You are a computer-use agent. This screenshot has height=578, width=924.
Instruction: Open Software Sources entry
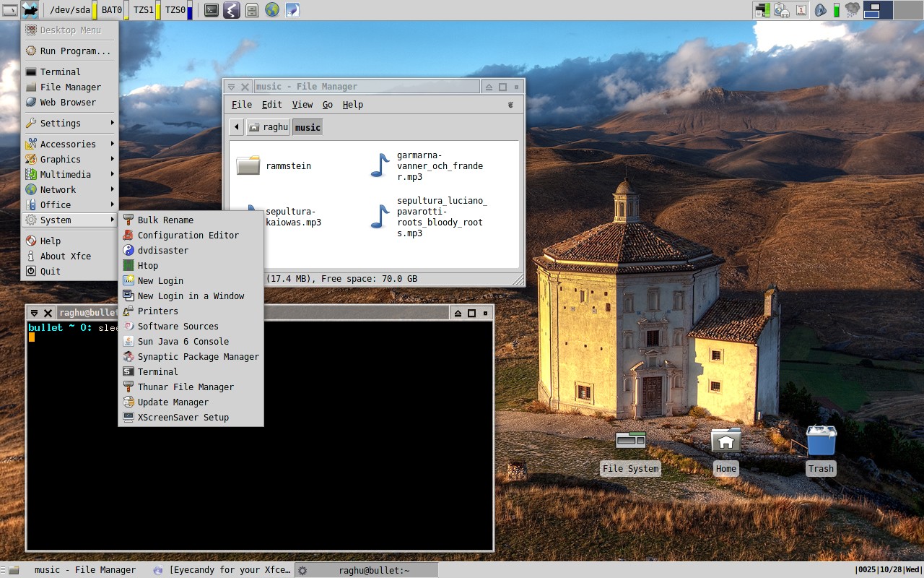click(x=191, y=327)
